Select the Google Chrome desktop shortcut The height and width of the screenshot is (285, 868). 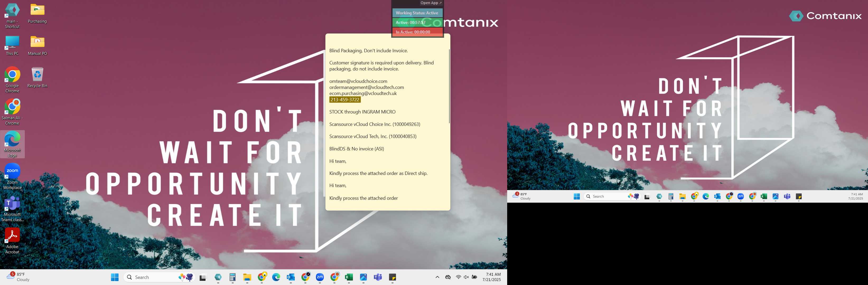point(12,80)
